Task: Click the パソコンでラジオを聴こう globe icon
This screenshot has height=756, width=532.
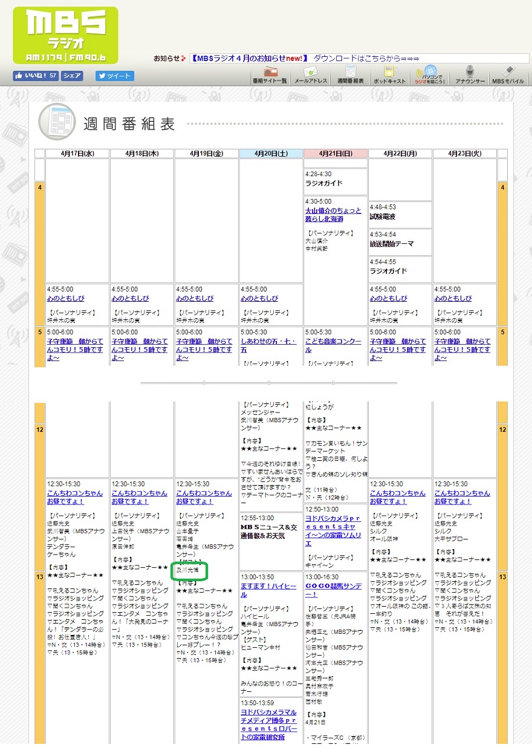Action: [429, 75]
